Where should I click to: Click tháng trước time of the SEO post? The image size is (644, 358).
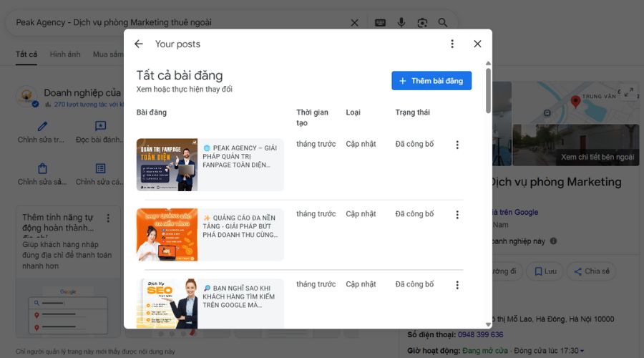[316, 284]
